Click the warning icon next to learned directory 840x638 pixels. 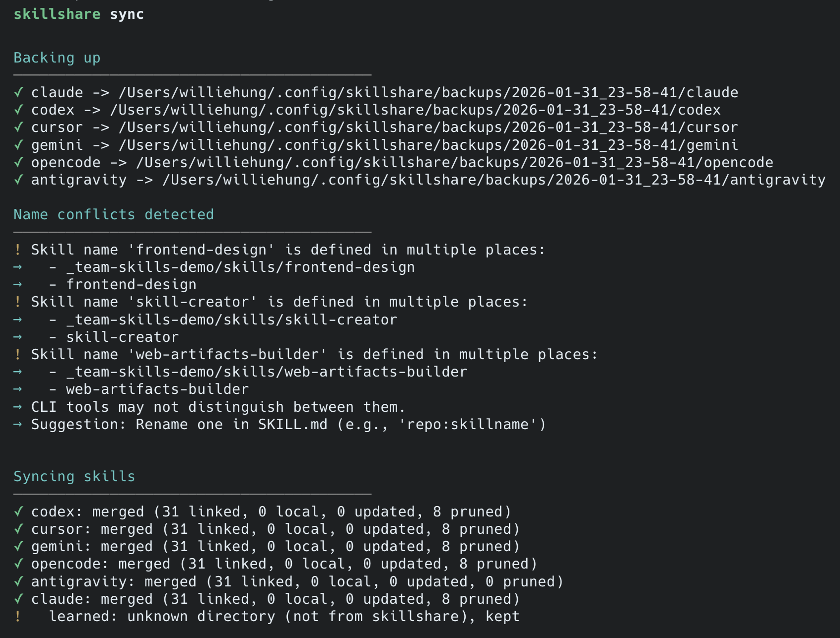(18, 616)
